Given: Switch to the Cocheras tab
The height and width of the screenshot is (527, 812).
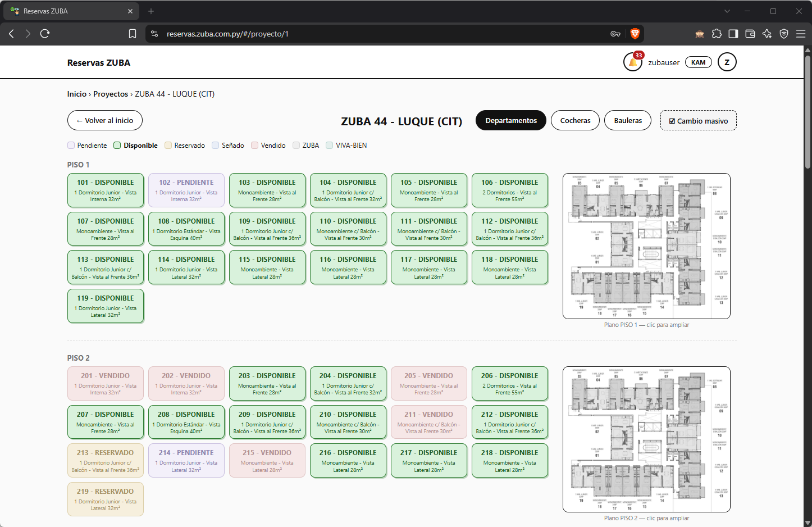Looking at the screenshot, I should 575,120.
